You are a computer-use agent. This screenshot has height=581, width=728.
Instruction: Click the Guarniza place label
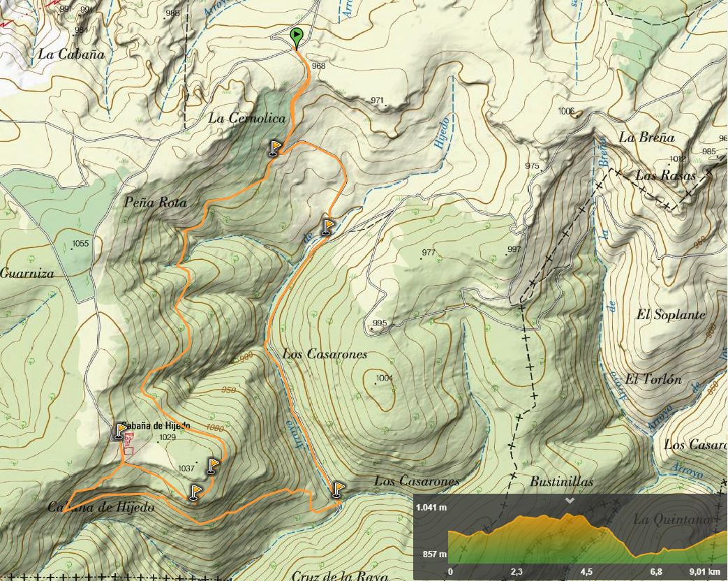click(27, 274)
